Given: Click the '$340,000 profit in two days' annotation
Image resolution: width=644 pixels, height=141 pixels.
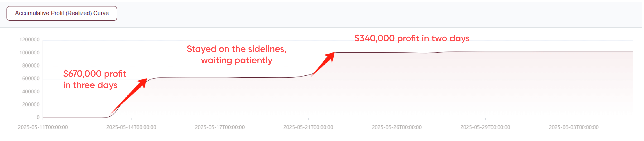Looking at the screenshot, I should point(412,38).
